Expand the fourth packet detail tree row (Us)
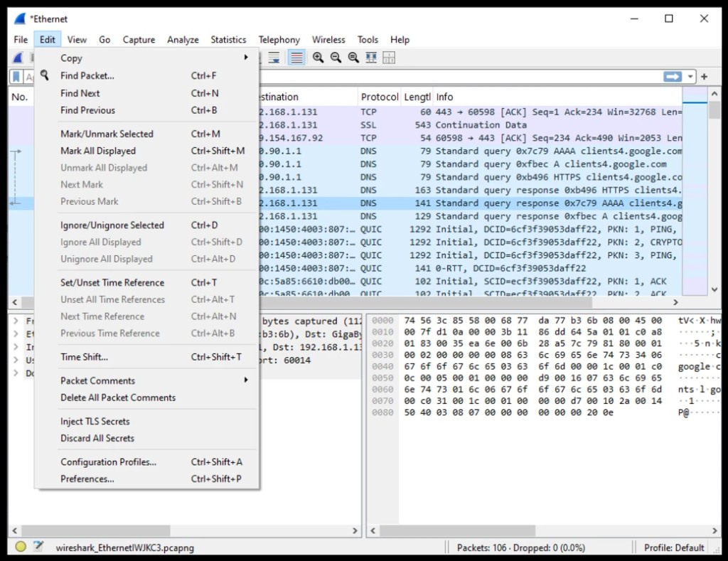The image size is (728, 561). pos(16,360)
